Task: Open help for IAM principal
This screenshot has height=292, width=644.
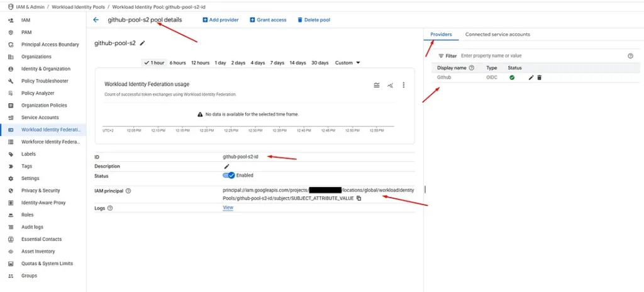Action: point(128,191)
